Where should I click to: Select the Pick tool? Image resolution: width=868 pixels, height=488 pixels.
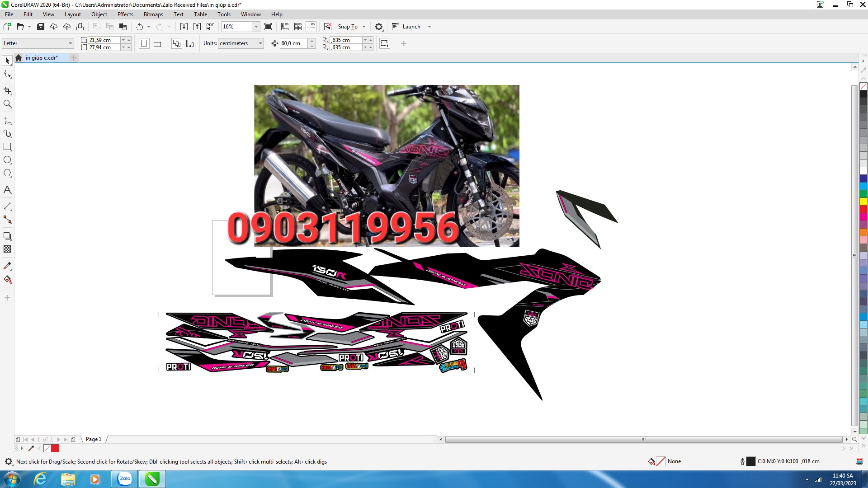(x=7, y=61)
